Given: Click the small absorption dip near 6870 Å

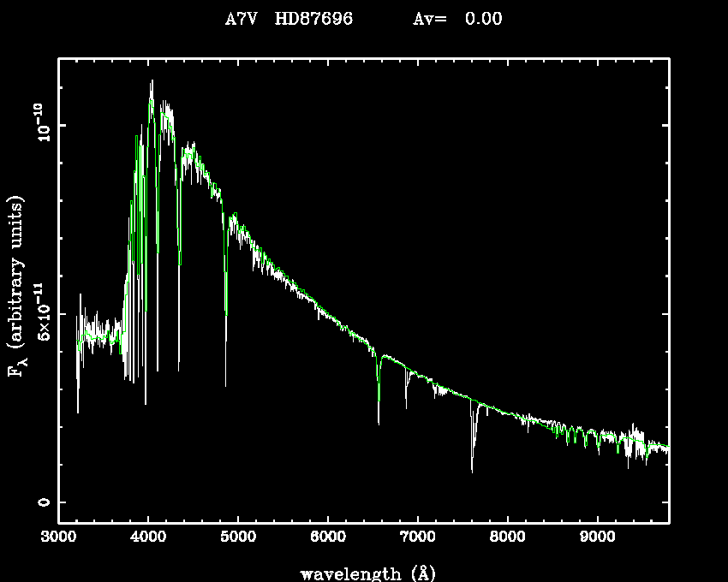Looking at the screenshot, I should (407, 407).
